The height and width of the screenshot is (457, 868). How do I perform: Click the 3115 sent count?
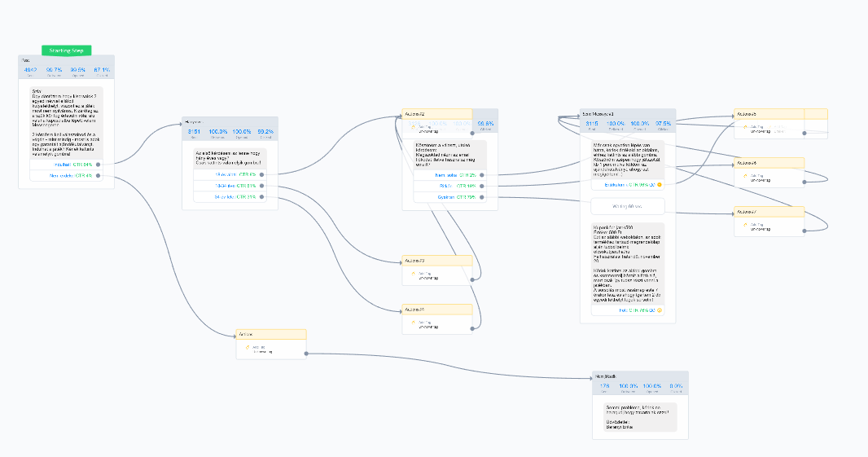point(592,125)
